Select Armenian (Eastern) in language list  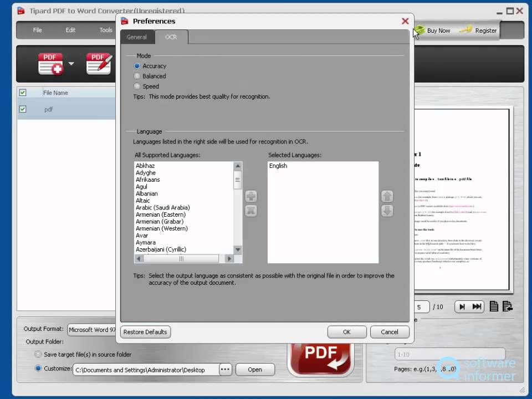(161, 214)
